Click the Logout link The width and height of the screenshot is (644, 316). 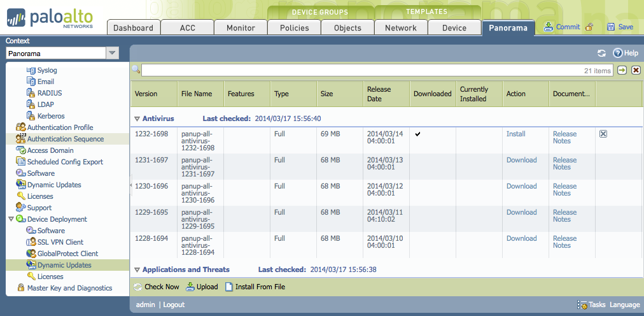point(174,305)
